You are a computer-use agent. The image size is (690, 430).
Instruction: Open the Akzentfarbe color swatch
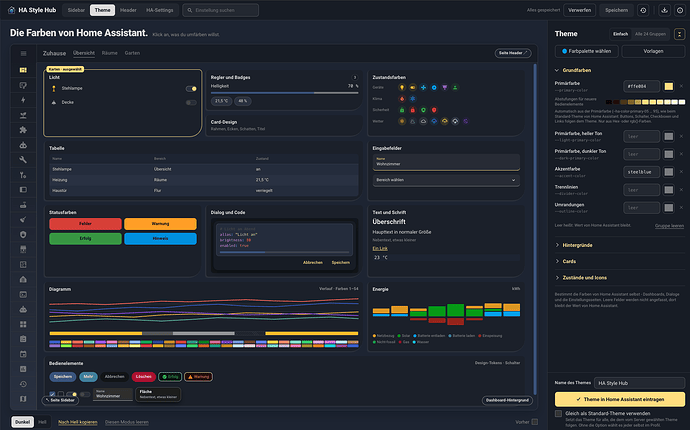coord(668,172)
